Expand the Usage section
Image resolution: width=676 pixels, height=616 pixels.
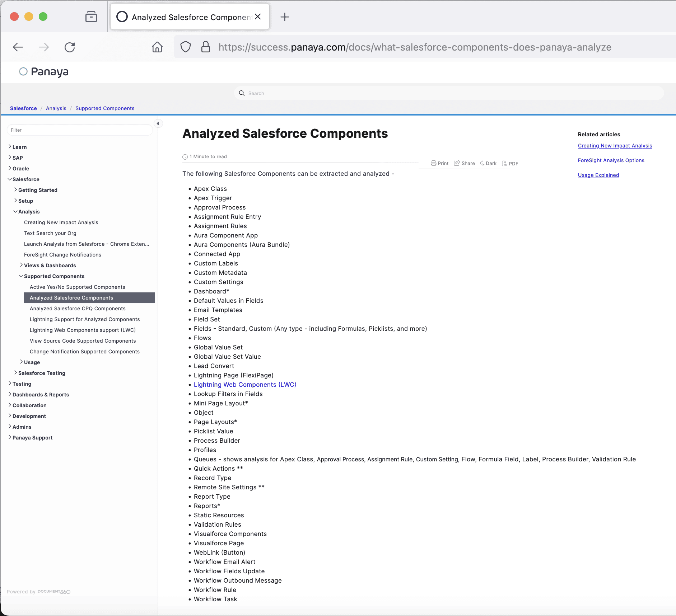coord(21,362)
